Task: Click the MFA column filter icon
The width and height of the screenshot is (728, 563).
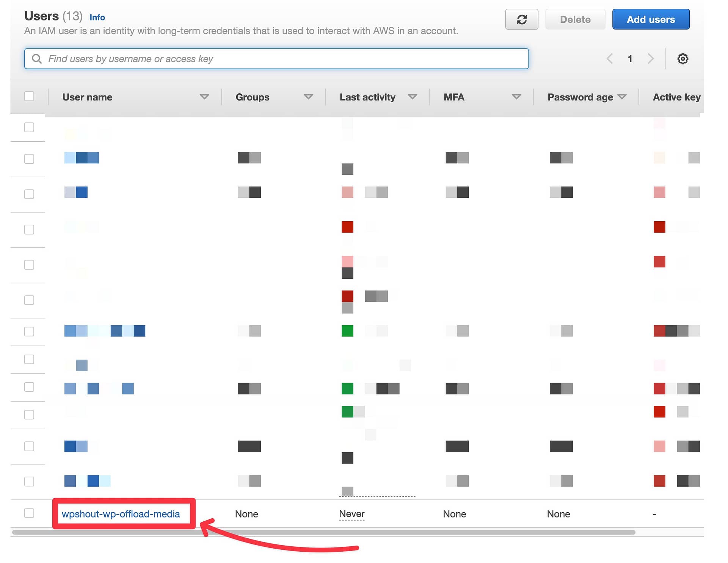Action: click(x=516, y=97)
